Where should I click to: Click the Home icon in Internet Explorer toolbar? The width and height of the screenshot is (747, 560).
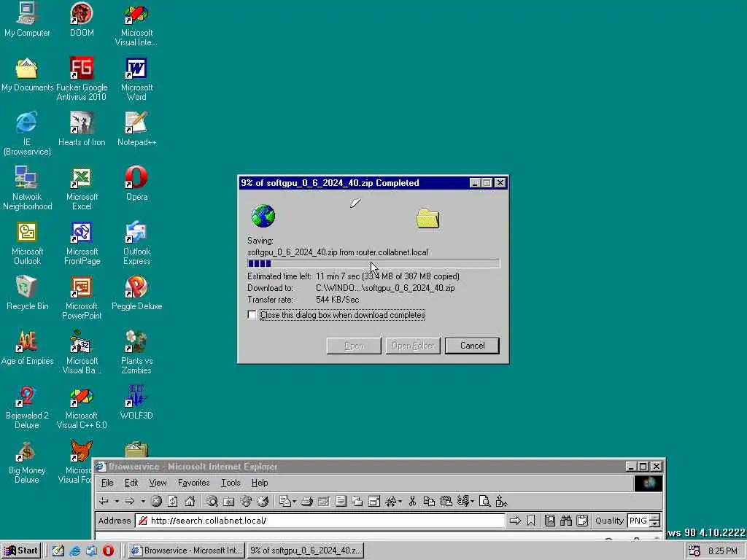(x=190, y=501)
